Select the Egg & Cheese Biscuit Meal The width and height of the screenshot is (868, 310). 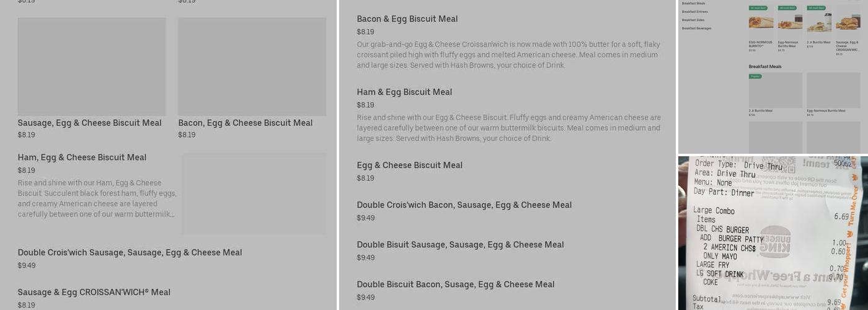pyautogui.click(x=409, y=166)
